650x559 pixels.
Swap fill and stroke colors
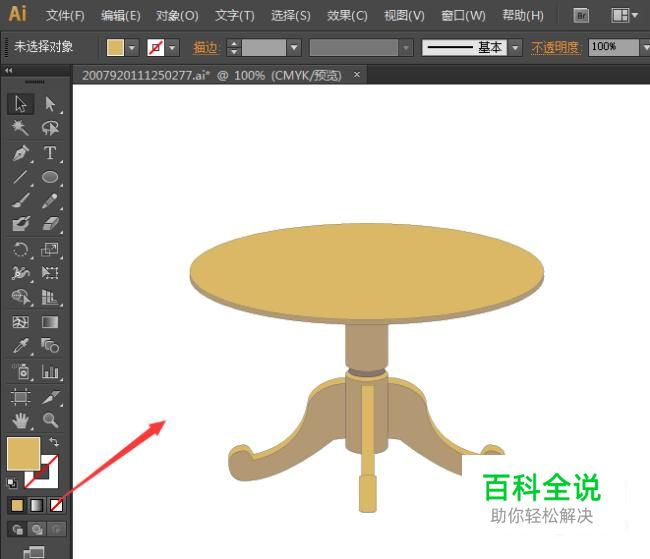click(53, 442)
